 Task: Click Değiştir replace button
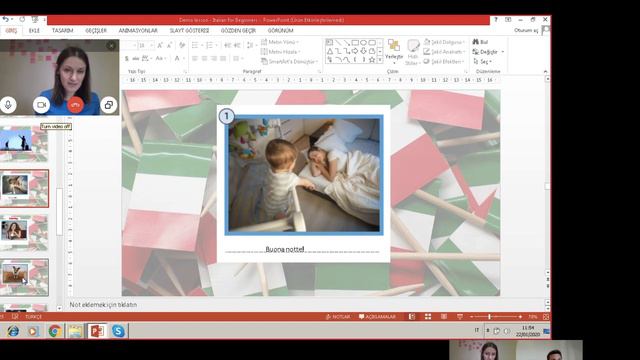pos(489,52)
